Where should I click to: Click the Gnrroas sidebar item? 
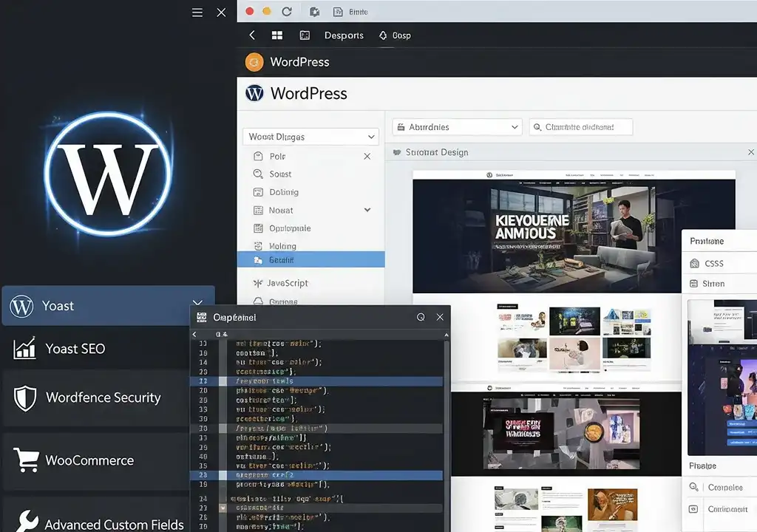283,301
